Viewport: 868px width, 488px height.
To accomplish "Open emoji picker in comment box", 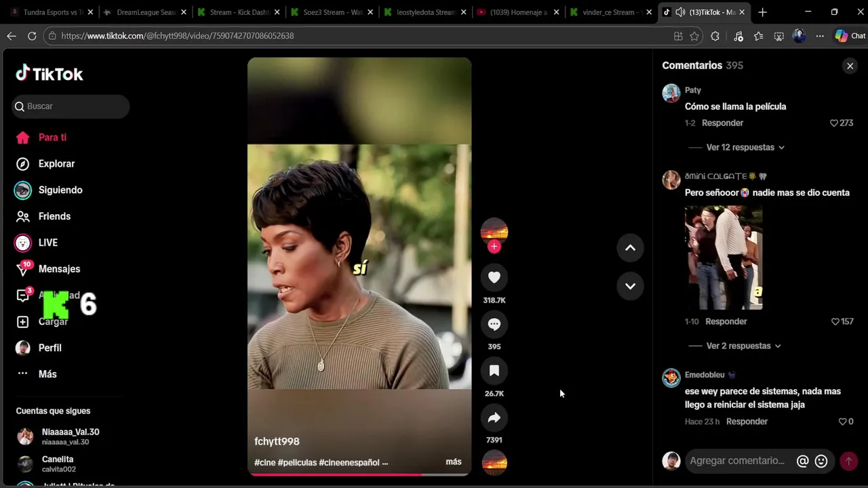I will point(821,461).
